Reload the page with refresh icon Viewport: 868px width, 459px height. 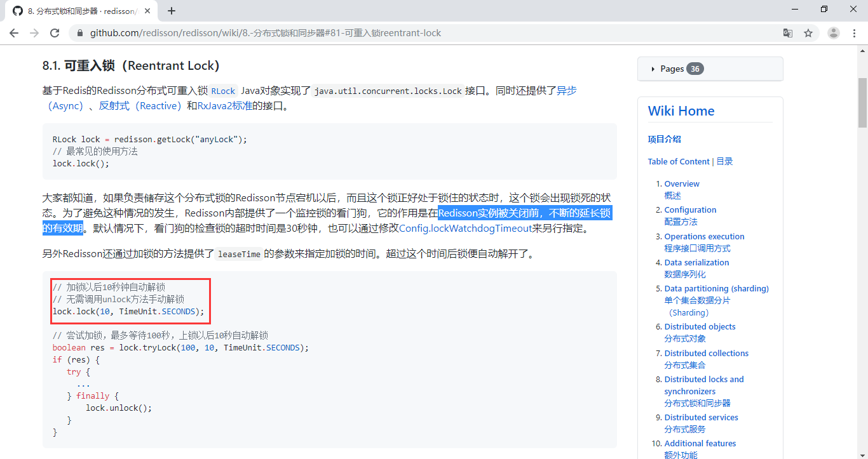[x=55, y=33]
